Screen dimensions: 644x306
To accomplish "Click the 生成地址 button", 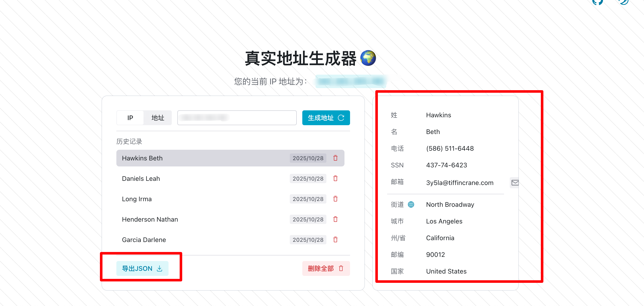I will pyautogui.click(x=326, y=118).
